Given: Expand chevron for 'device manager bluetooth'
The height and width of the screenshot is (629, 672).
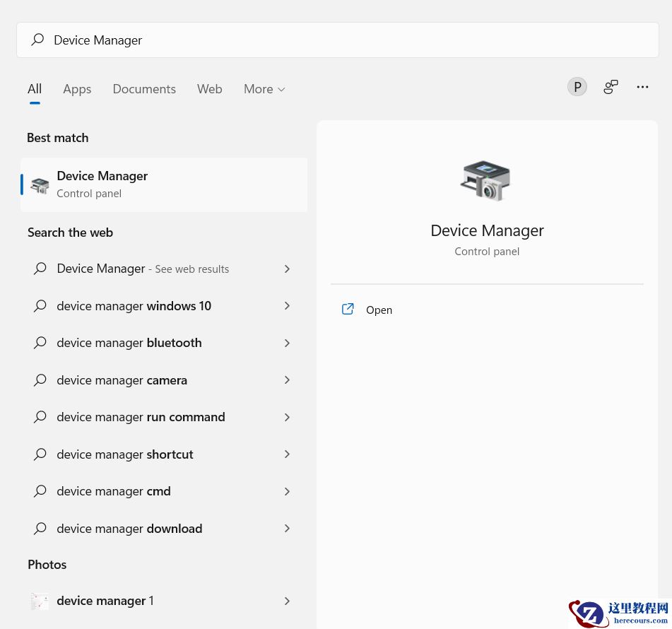Looking at the screenshot, I should point(287,343).
